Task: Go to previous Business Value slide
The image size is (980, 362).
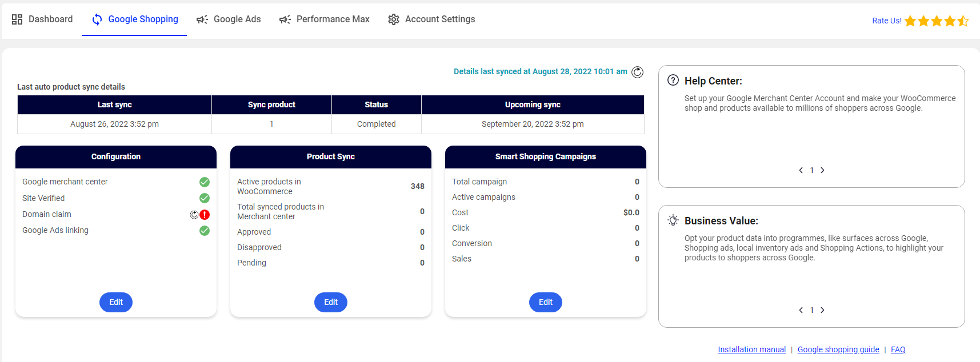Action: pyautogui.click(x=801, y=310)
